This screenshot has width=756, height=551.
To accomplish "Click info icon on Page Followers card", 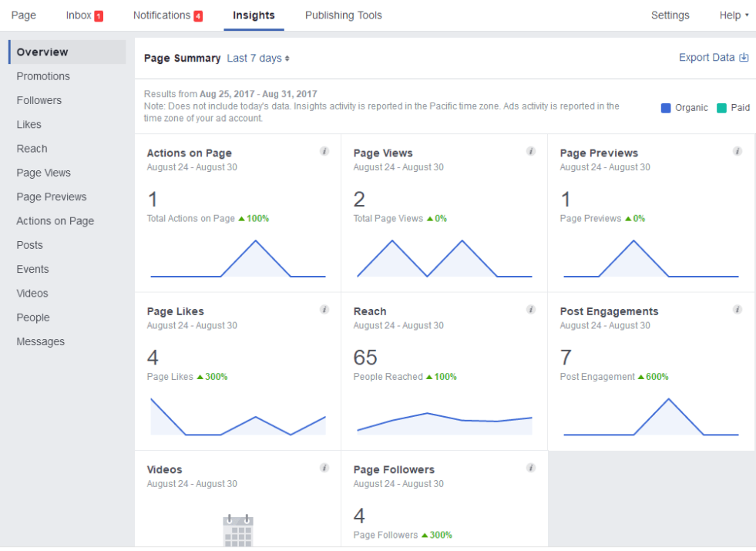I will click(x=531, y=468).
